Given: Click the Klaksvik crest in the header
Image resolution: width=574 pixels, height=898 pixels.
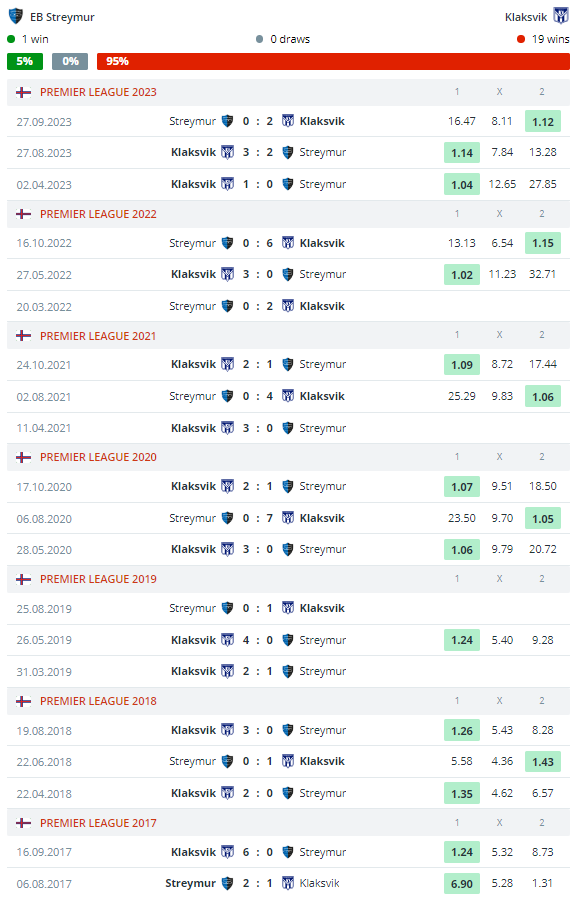Looking at the screenshot, I should click(560, 16).
